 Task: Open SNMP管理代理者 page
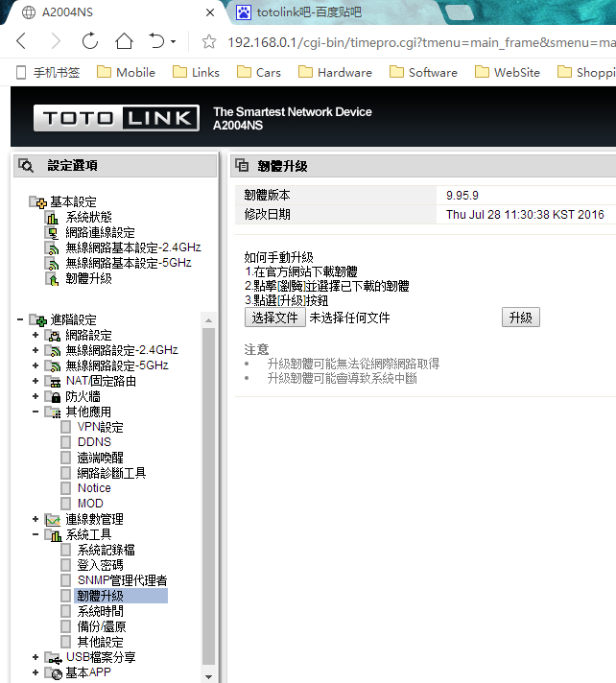coord(123,580)
